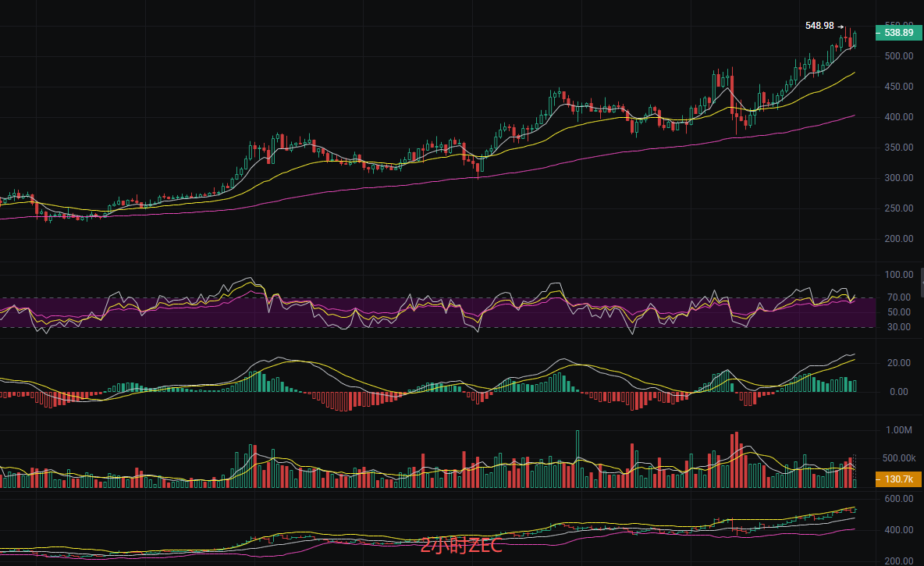Click 600.00 on the bottom pane axis
This screenshot has height=566, width=924.
899,499
